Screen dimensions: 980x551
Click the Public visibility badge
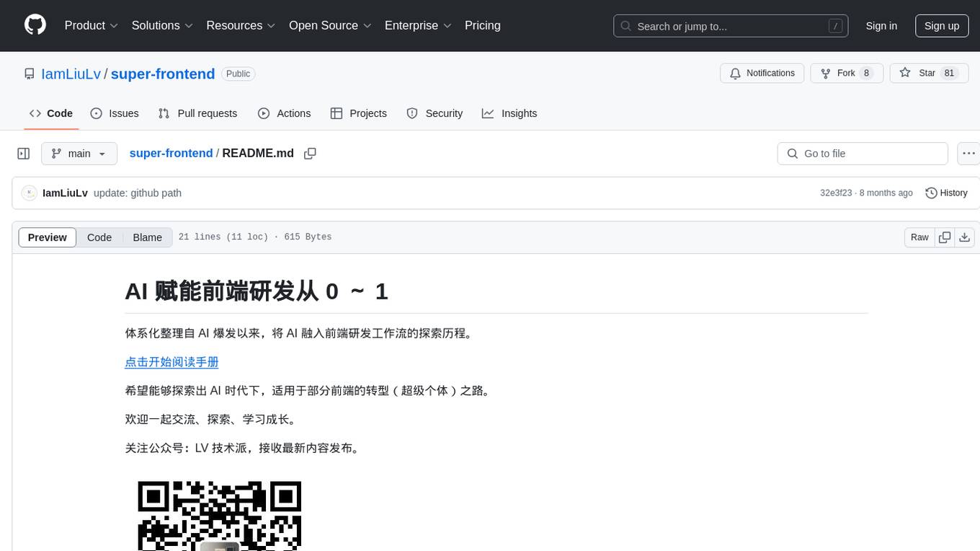point(238,74)
